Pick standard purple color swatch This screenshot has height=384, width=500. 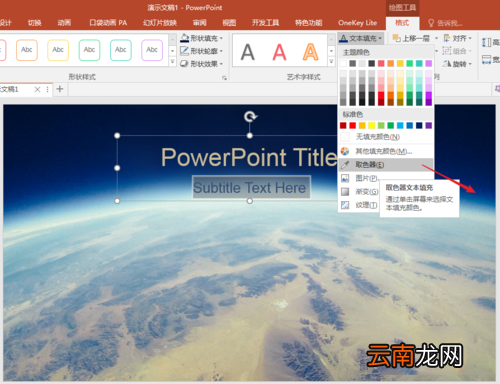coord(429,125)
